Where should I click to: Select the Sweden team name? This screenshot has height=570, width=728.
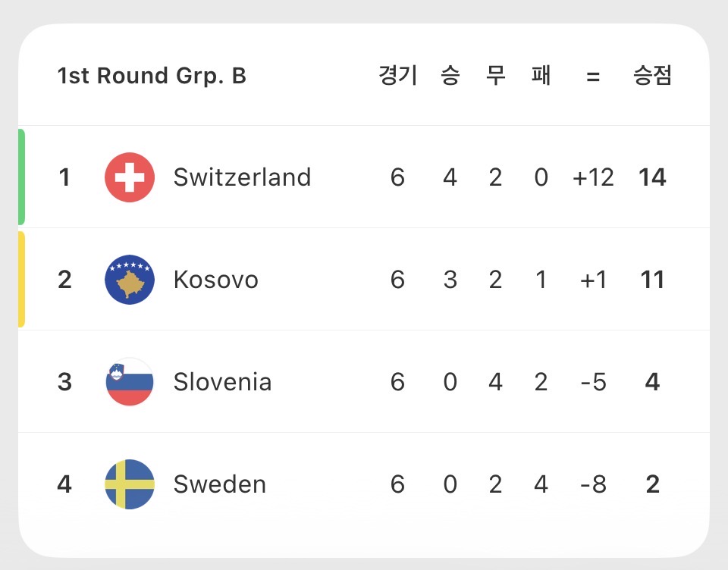pyautogui.click(x=219, y=484)
